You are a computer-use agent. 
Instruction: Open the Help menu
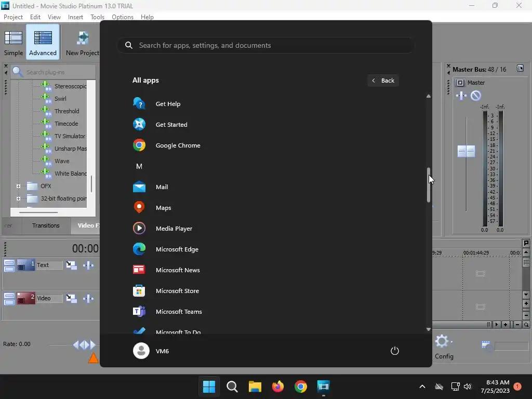pyautogui.click(x=147, y=17)
